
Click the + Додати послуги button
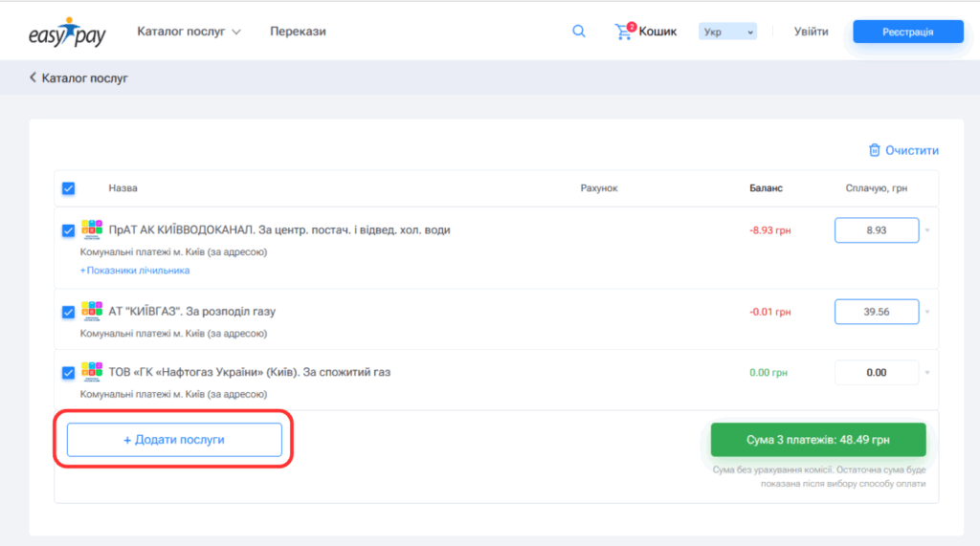coord(174,440)
